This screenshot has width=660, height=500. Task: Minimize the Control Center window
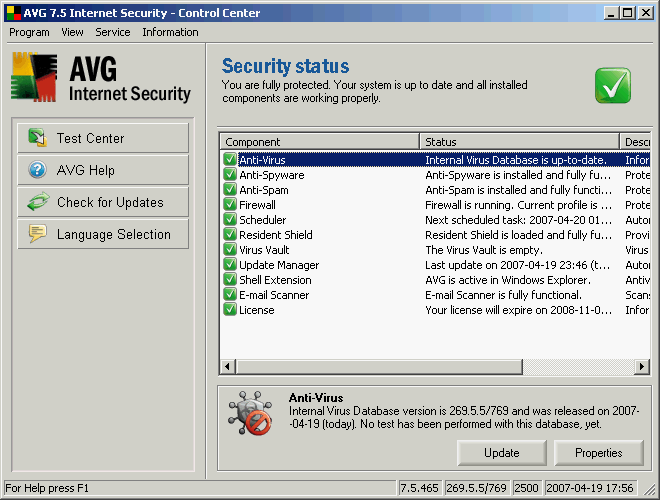(x=611, y=13)
